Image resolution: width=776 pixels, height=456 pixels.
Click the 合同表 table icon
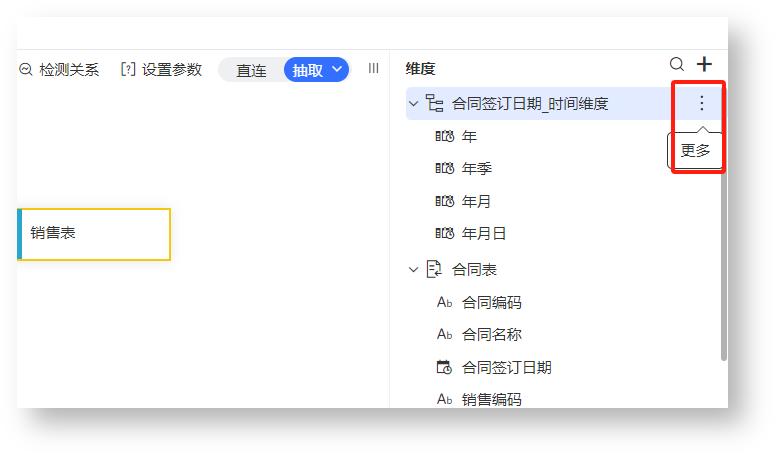tap(434, 269)
